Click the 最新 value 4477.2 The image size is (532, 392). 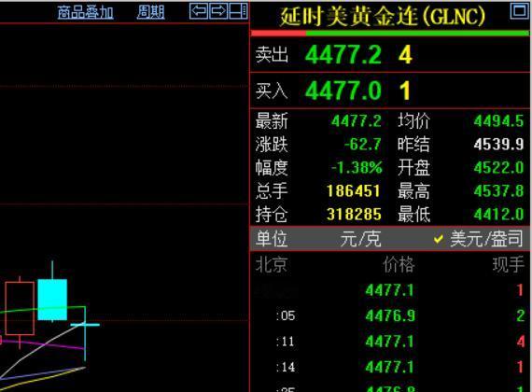coord(357,121)
